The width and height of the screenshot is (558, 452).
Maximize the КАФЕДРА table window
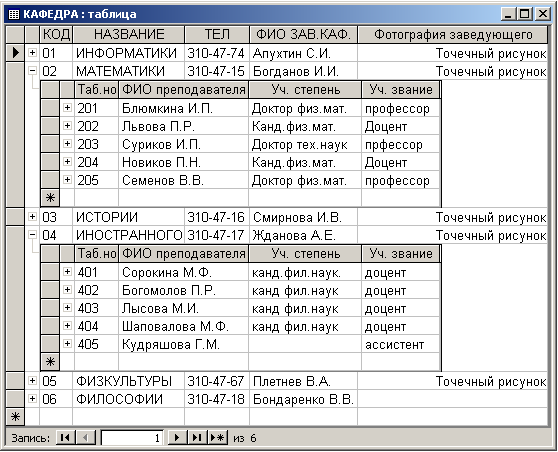pos(525,14)
